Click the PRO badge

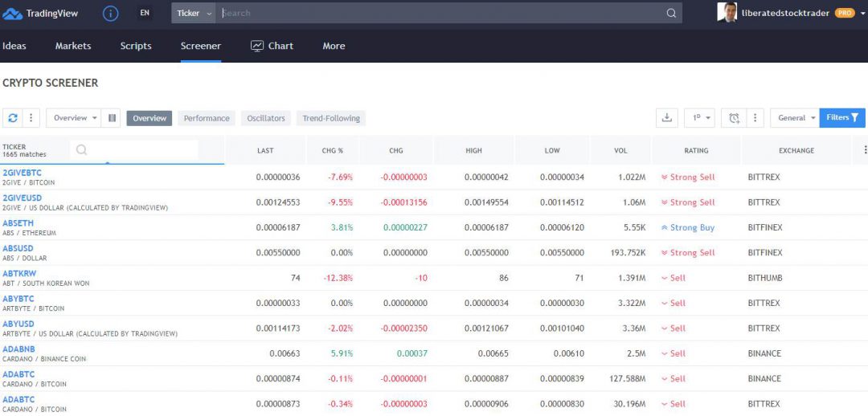pyautogui.click(x=845, y=13)
